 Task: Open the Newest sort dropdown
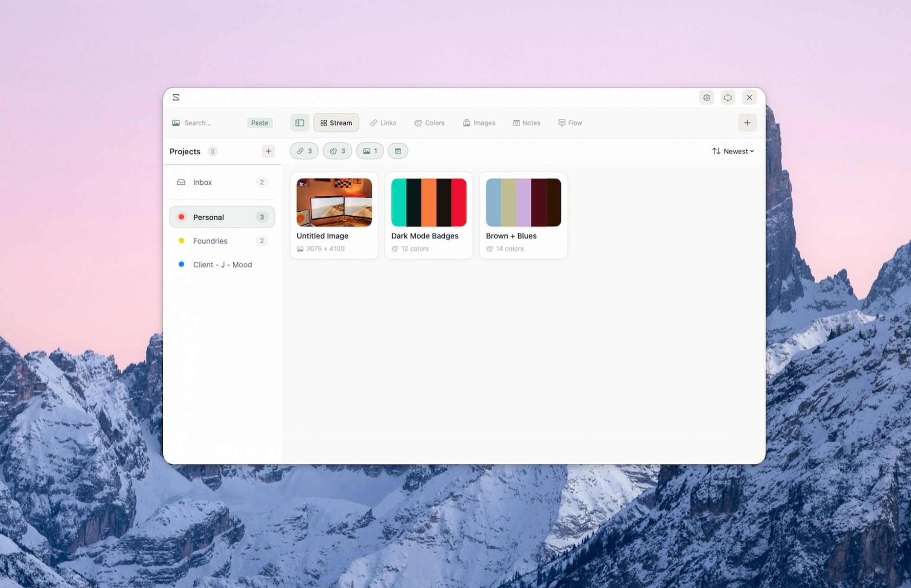733,151
